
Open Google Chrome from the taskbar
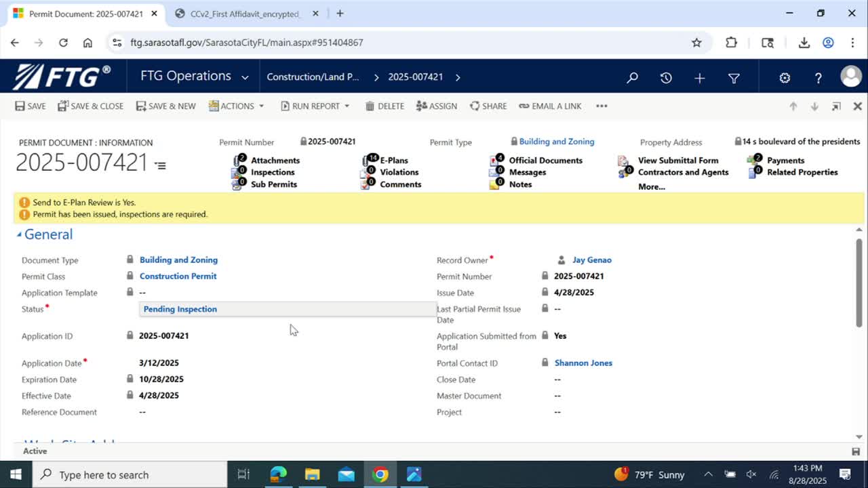380,474
